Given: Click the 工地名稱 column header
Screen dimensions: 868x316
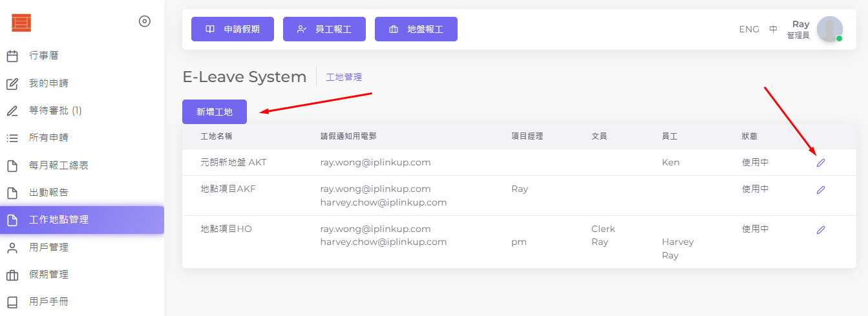Looking at the screenshot, I should coord(217,136).
